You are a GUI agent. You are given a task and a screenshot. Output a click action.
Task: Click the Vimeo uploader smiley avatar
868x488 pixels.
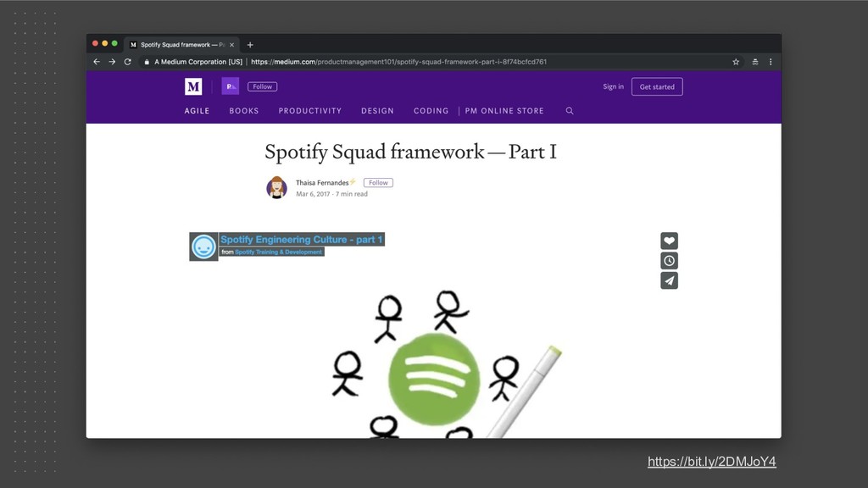[203, 247]
